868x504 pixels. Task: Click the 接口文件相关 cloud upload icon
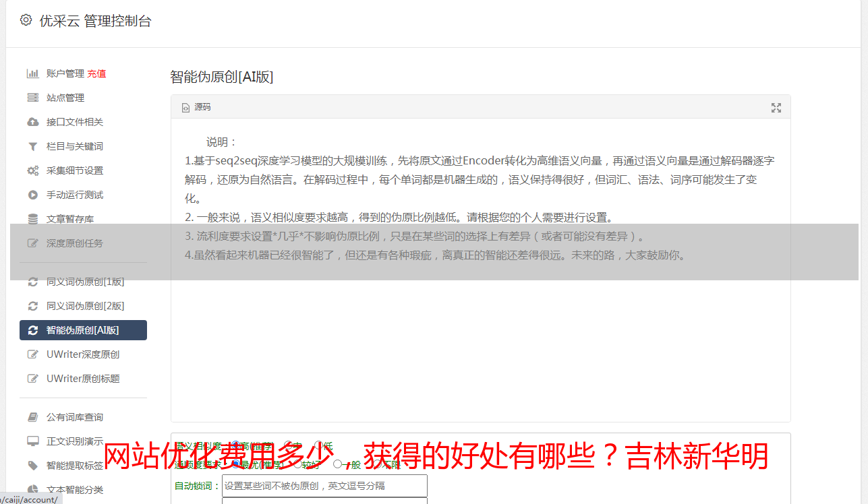pos(32,122)
